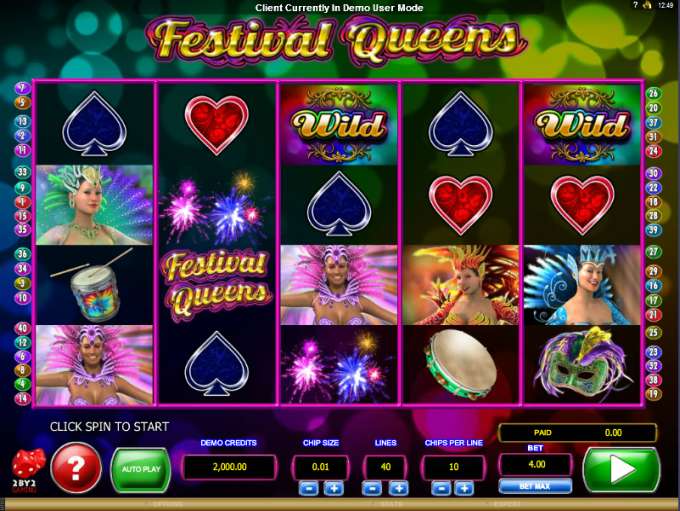Increase chips per line with plus

464,488
